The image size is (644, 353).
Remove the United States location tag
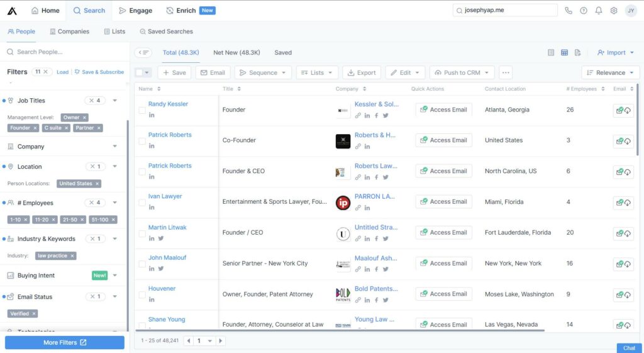(x=97, y=184)
